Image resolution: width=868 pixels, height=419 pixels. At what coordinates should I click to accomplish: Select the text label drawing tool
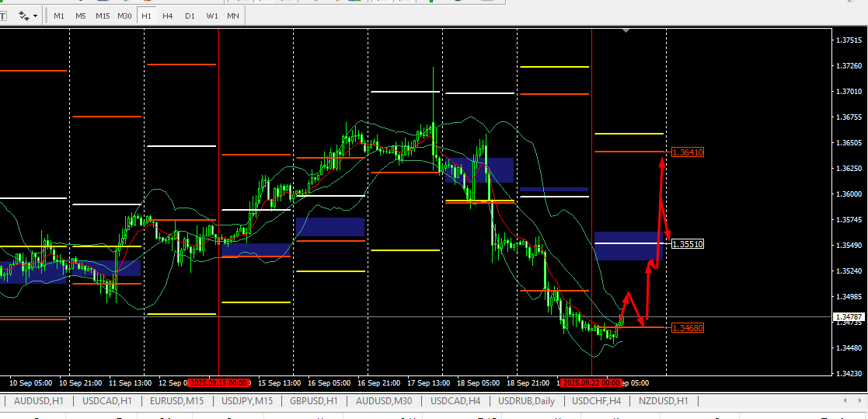click(x=2, y=16)
